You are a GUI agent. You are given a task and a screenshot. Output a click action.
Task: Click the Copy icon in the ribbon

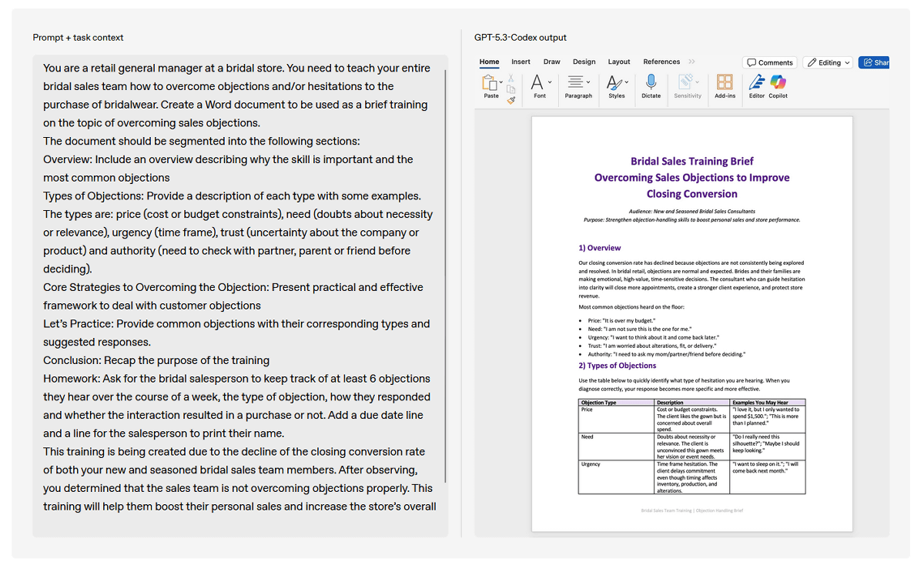(x=511, y=89)
